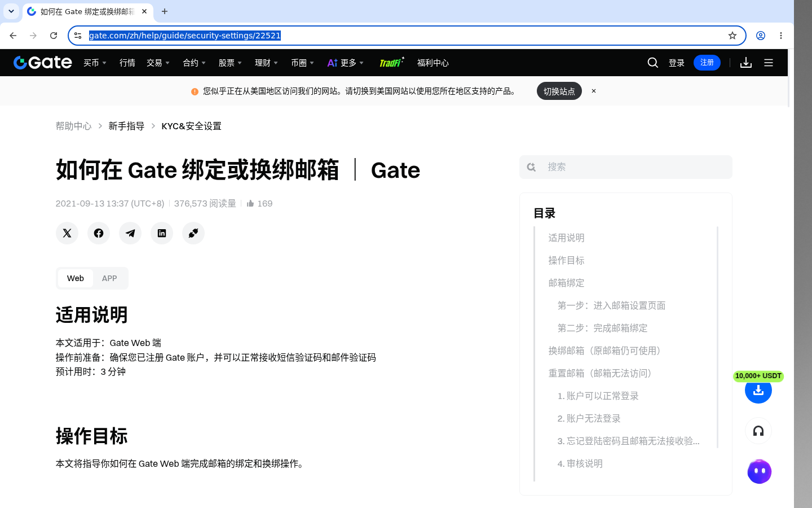
Task: Share article on Facebook
Action: [99, 233]
